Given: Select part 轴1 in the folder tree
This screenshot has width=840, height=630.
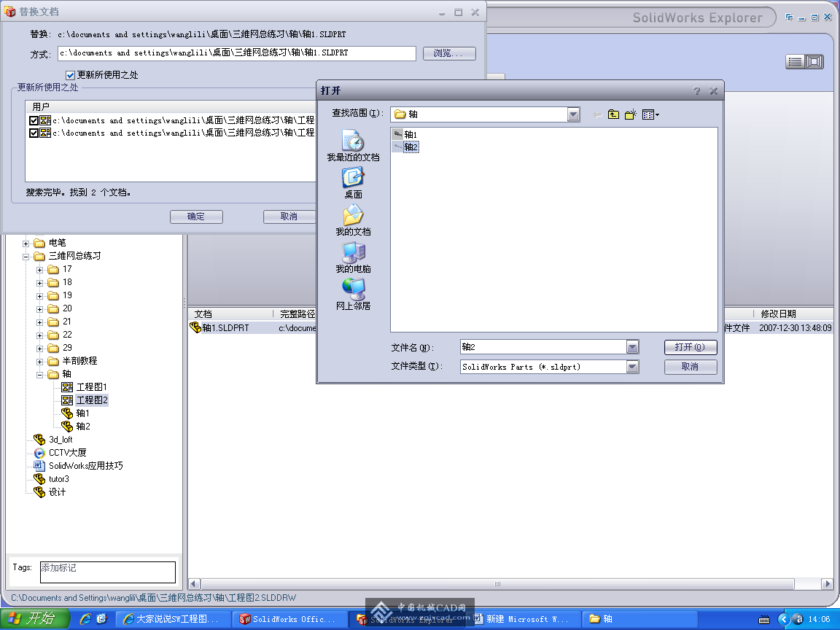Looking at the screenshot, I should click(x=76, y=413).
